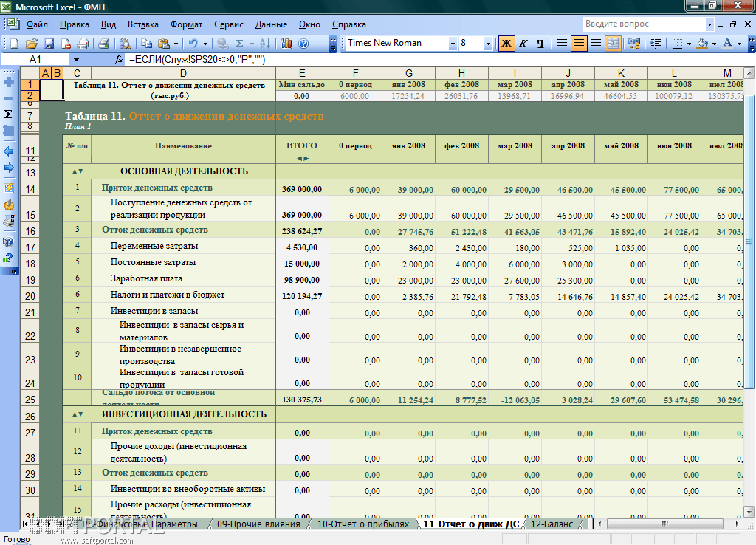Open the Times New Roman font dropdown

(453, 44)
